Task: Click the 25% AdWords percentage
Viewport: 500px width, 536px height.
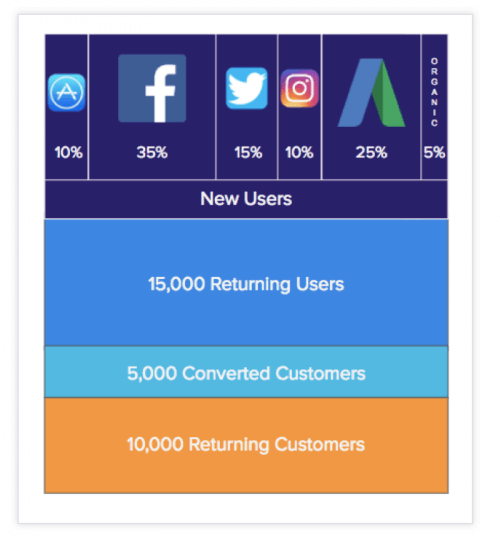Action: click(371, 152)
